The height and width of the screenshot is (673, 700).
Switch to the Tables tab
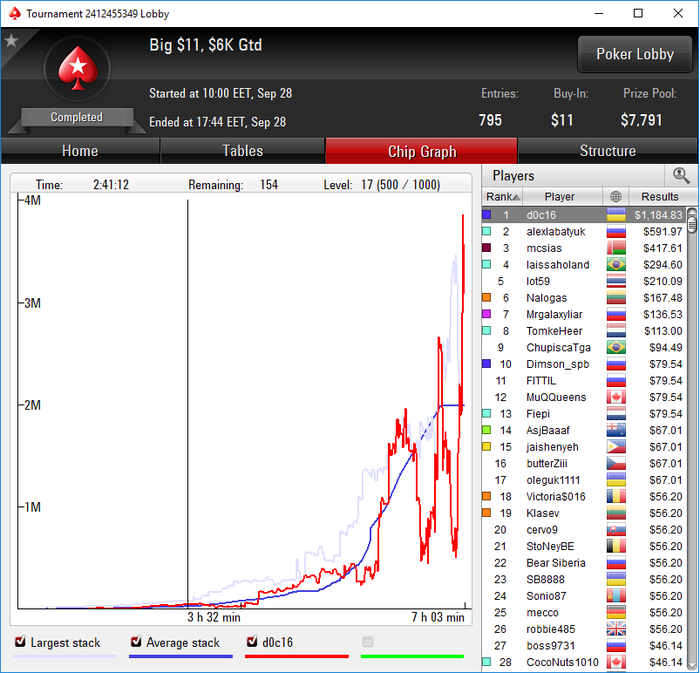(x=242, y=151)
